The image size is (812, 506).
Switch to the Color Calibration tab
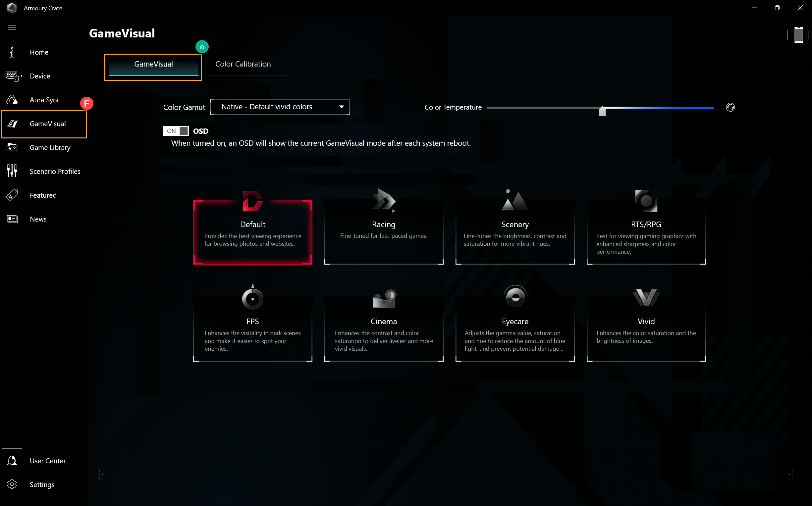coord(243,64)
